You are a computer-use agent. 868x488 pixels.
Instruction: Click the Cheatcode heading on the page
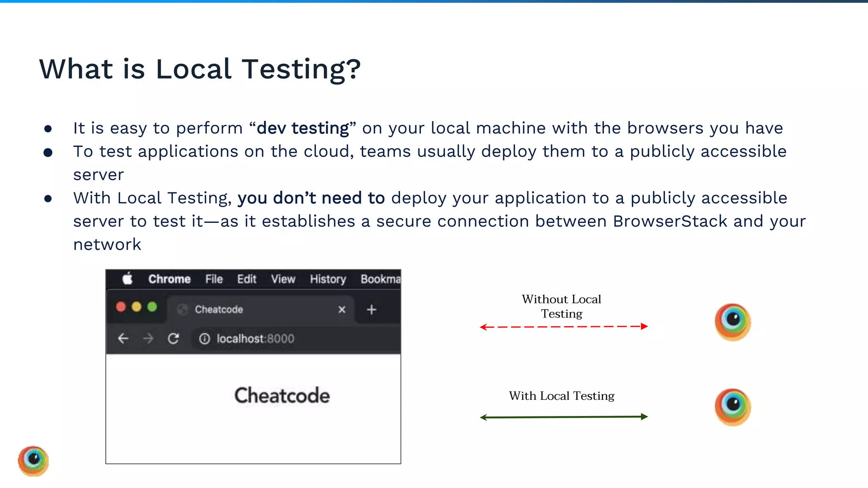pyautogui.click(x=282, y=395)
